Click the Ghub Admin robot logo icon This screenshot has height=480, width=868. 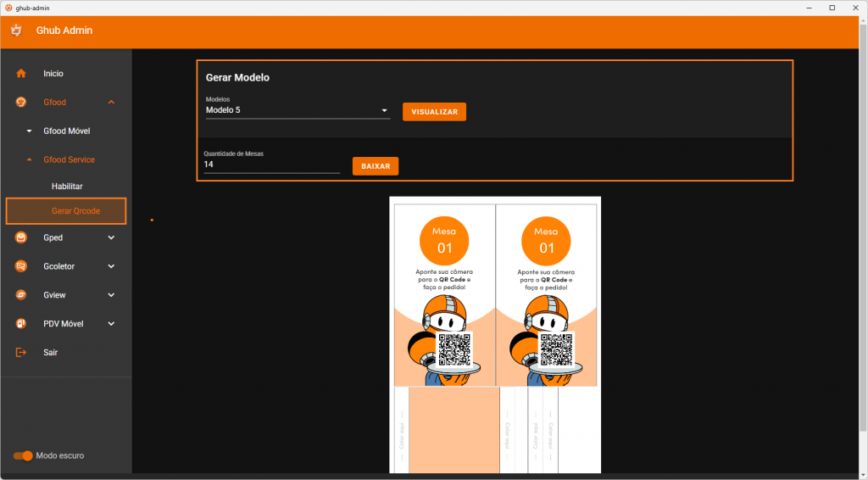click(x=16, y=31)
